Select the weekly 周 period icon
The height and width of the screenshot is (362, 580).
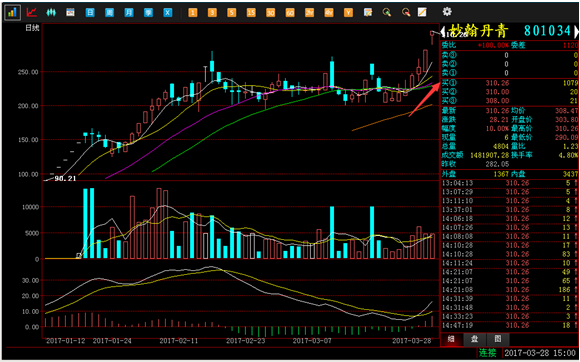[109, 13]
